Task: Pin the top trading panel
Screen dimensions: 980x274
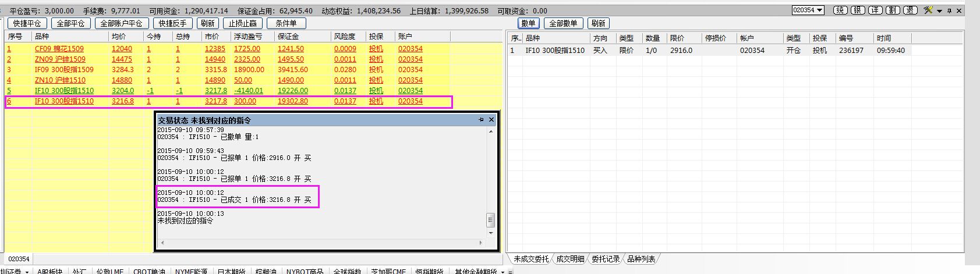Action: tap(949, 10)
